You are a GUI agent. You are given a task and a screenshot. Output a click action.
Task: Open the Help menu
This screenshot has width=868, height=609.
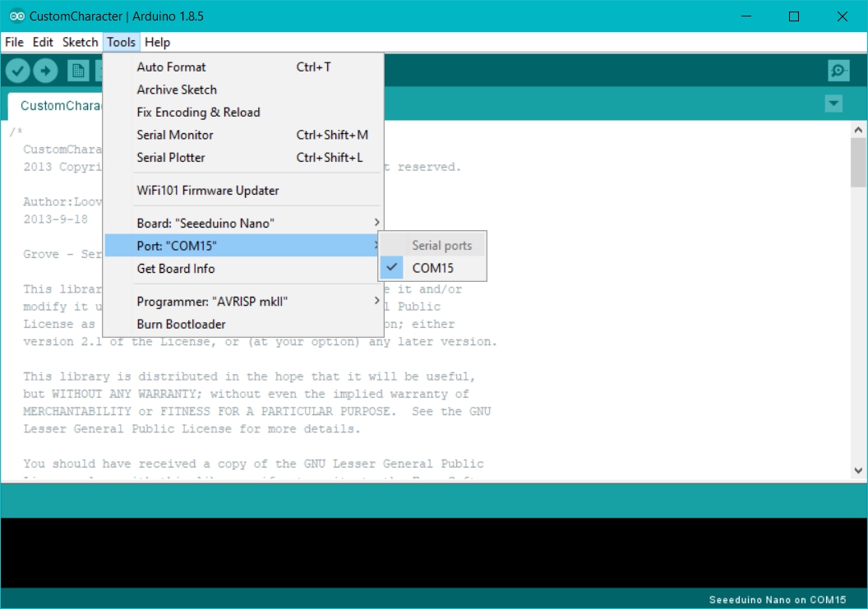point(157,42)
